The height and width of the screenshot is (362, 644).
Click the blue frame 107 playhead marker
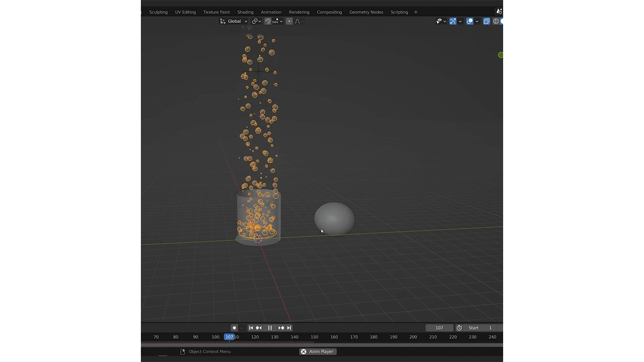229,337
